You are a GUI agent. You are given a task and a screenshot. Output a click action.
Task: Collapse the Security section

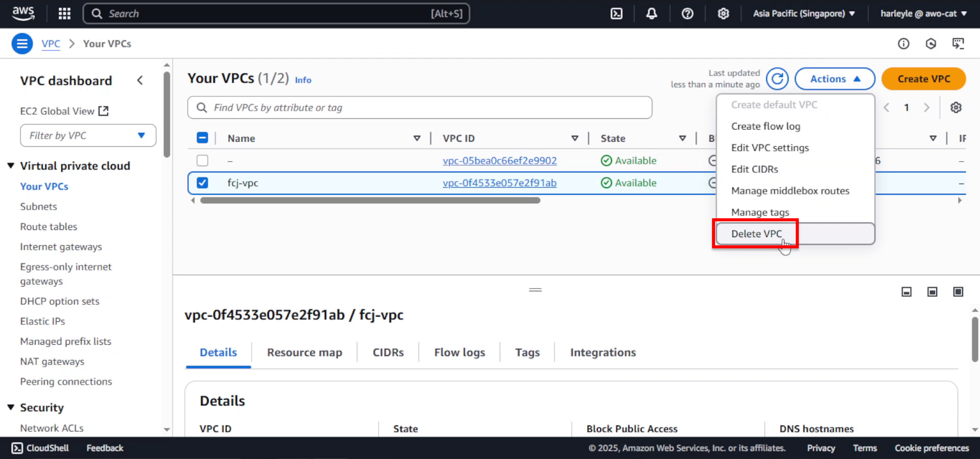click(11, 407)
